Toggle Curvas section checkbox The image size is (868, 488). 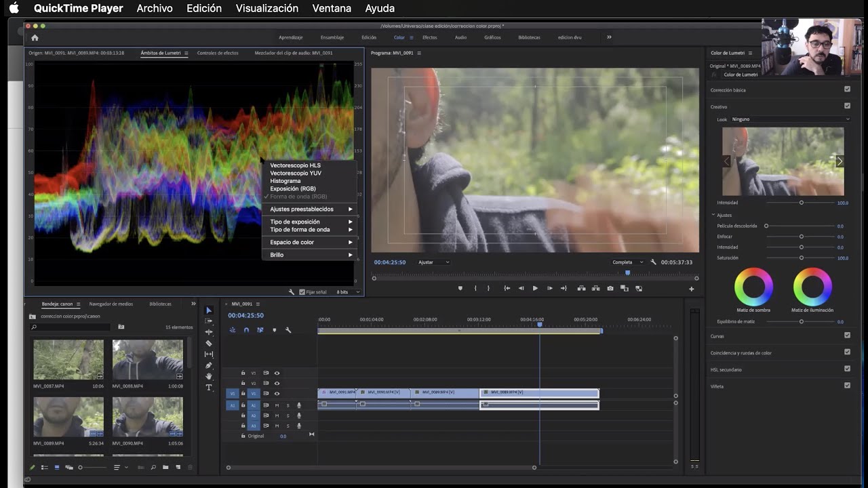click(x=847, y=335)
